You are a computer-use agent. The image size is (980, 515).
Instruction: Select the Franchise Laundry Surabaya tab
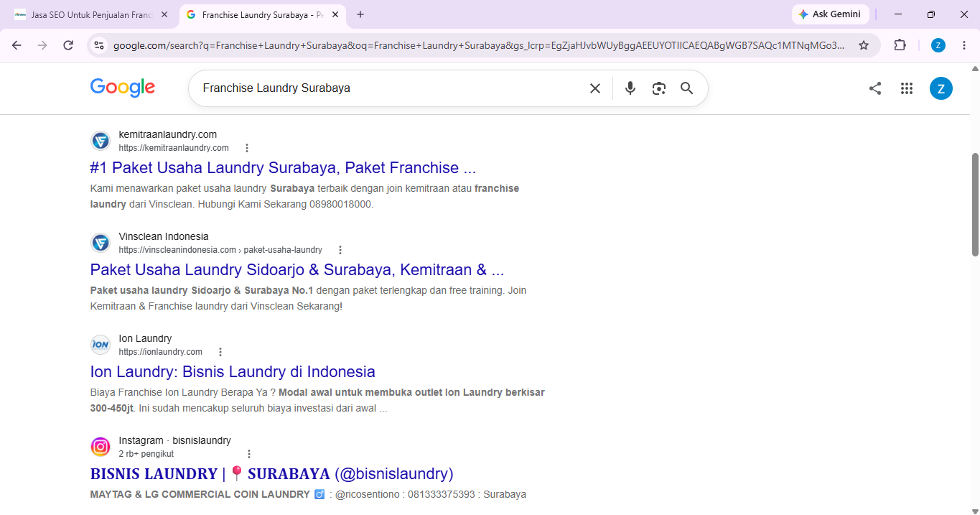click(x=262, y=14)
